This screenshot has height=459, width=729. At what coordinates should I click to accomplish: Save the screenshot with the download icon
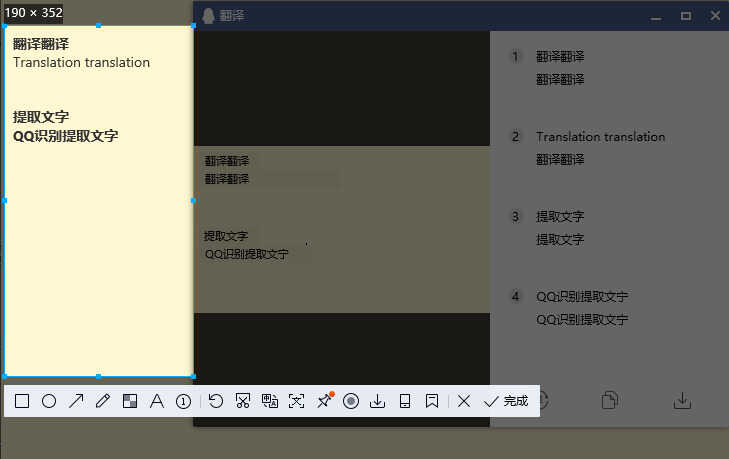pyautogui.click(x=378, y=401)
